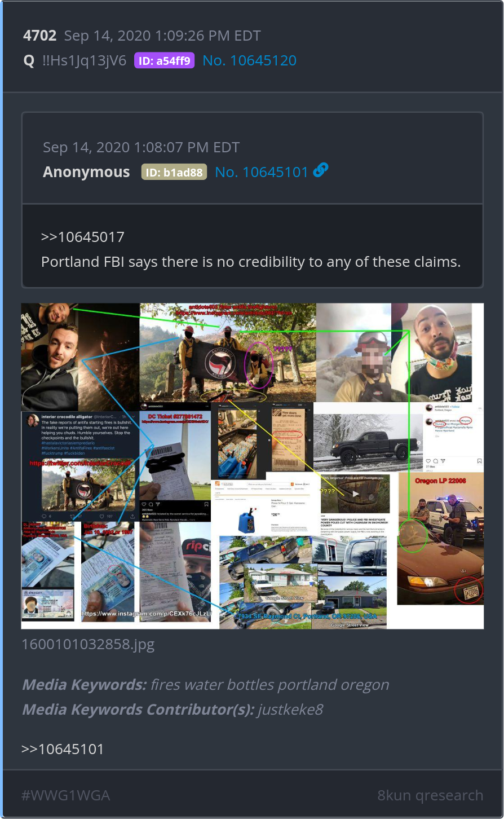
Task: Click the Media Keywords label
Action: pyautogui.click(x=84, y=685)
